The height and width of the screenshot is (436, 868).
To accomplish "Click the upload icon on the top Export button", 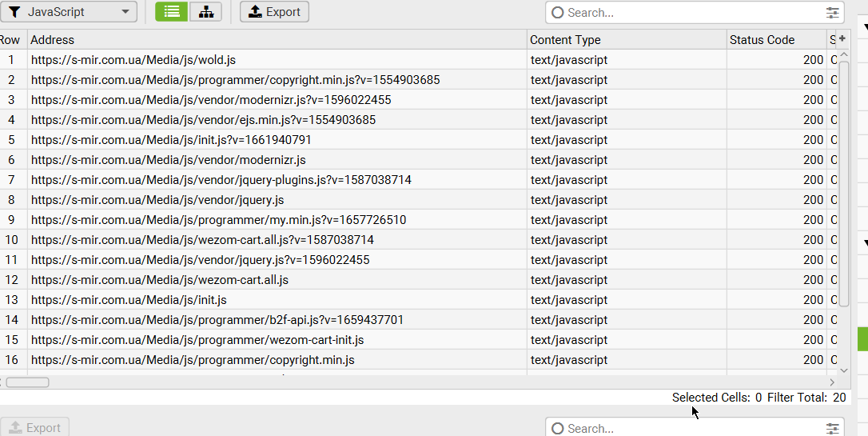I will tap(255, 12).
